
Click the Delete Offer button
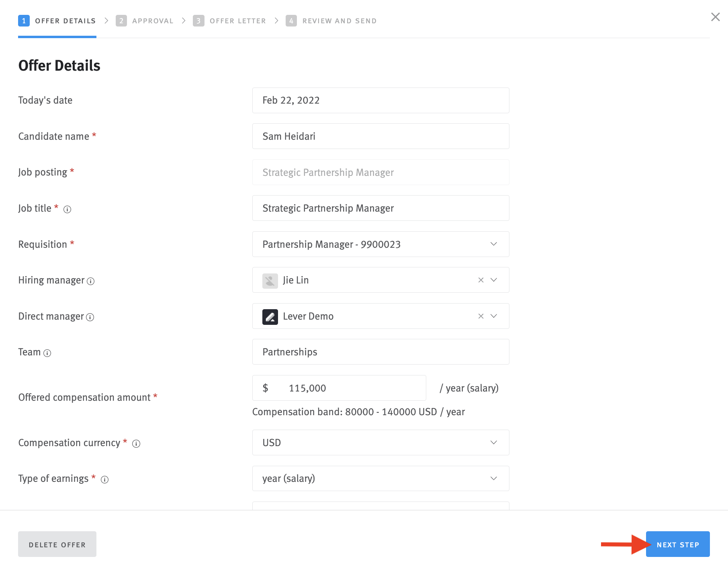point(57,544)
